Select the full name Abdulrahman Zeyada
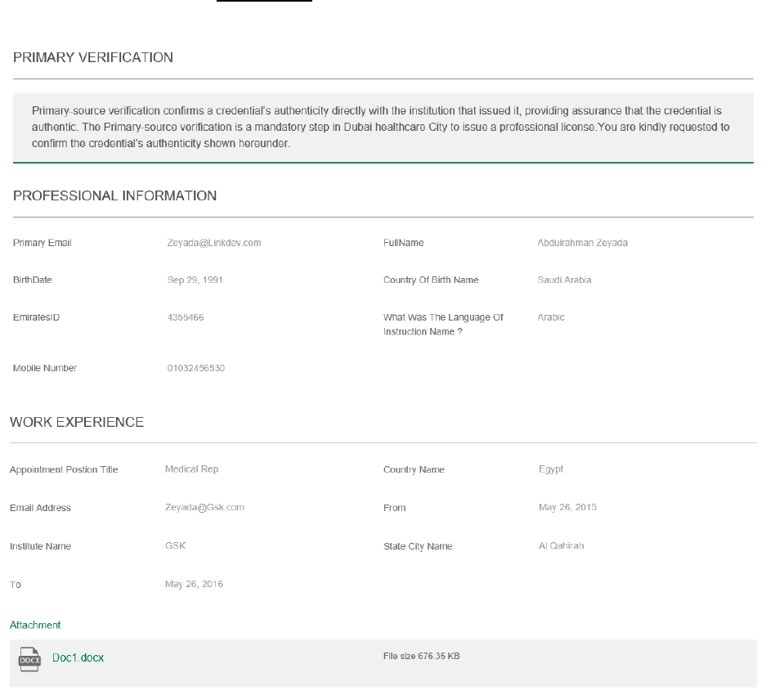This screenshot has height=700, width=766. pyautogui.click(x=582, y=243)
